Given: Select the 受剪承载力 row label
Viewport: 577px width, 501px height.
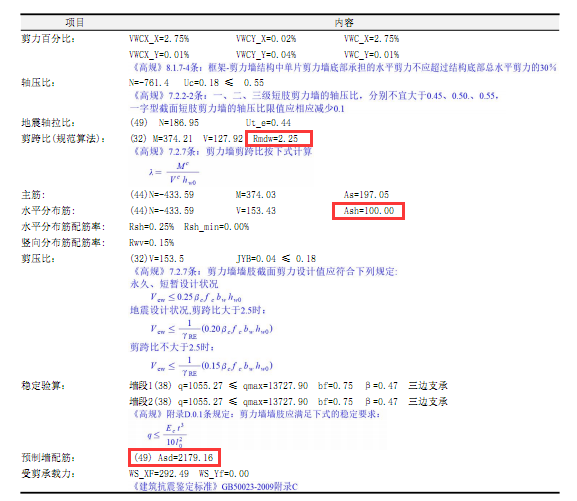Looking at the screenshot, I should 48,474.
